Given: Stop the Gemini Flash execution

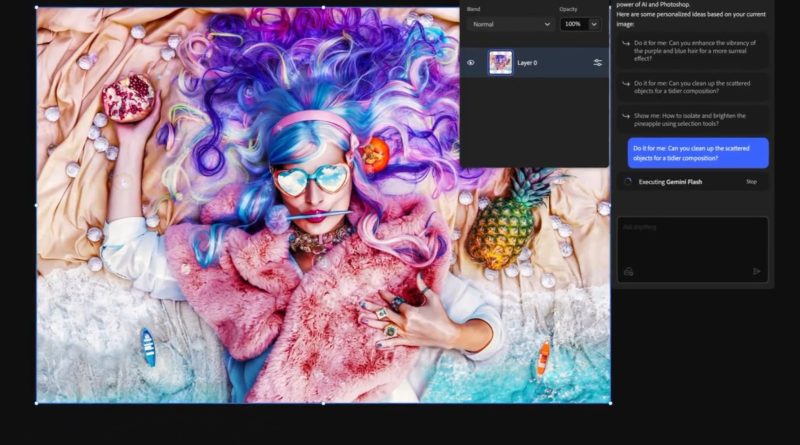Looking at the screenshot, I should coord(751,182).
